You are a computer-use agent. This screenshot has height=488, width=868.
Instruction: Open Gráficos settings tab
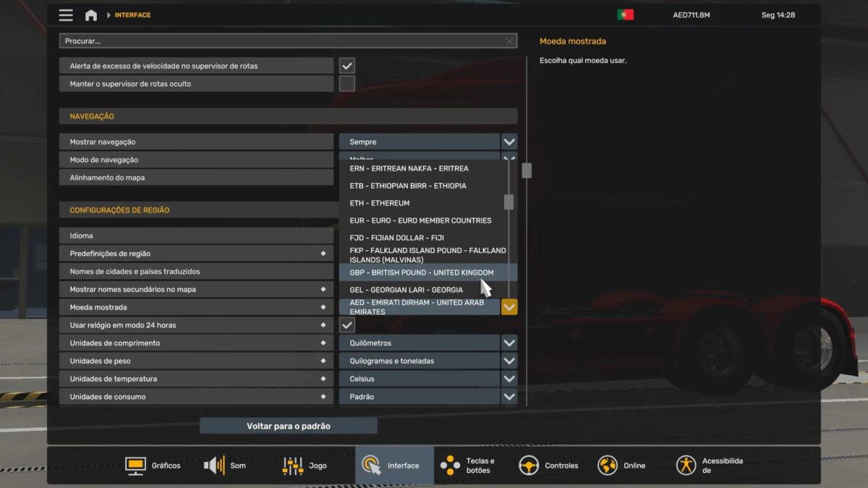153,465
